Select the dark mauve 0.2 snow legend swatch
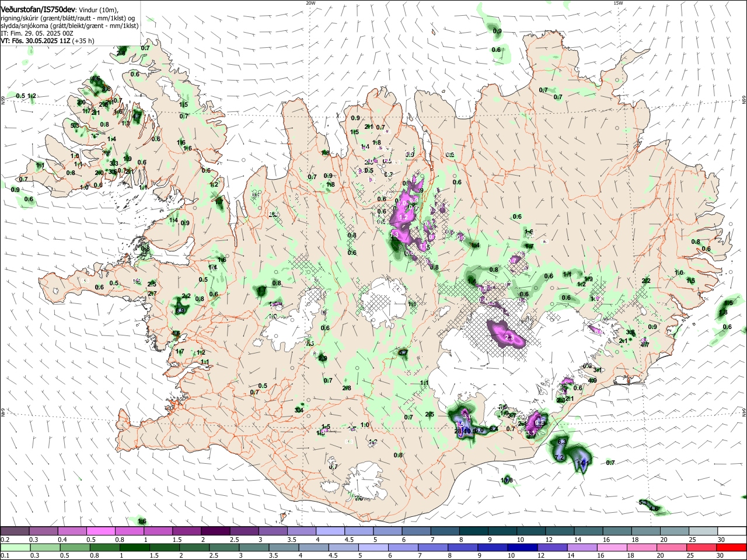Image resolution: width=747 pixels, height=560 pixels. 15,531
